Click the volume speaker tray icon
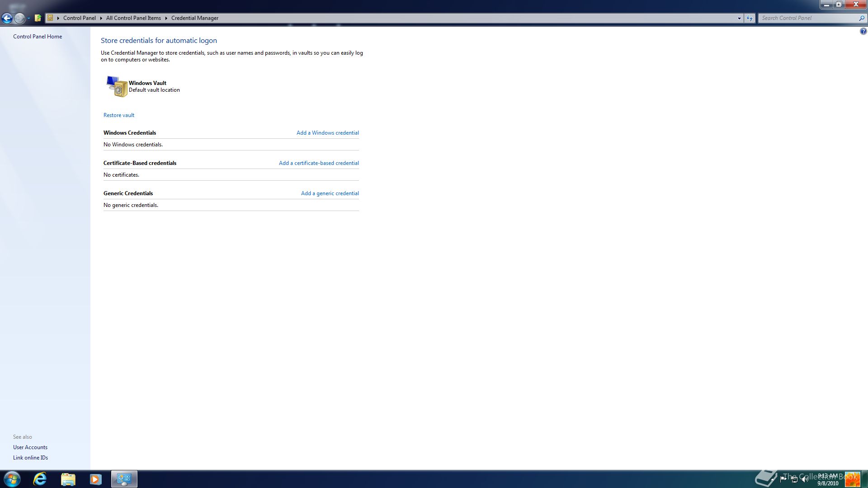 pos(805,480)
